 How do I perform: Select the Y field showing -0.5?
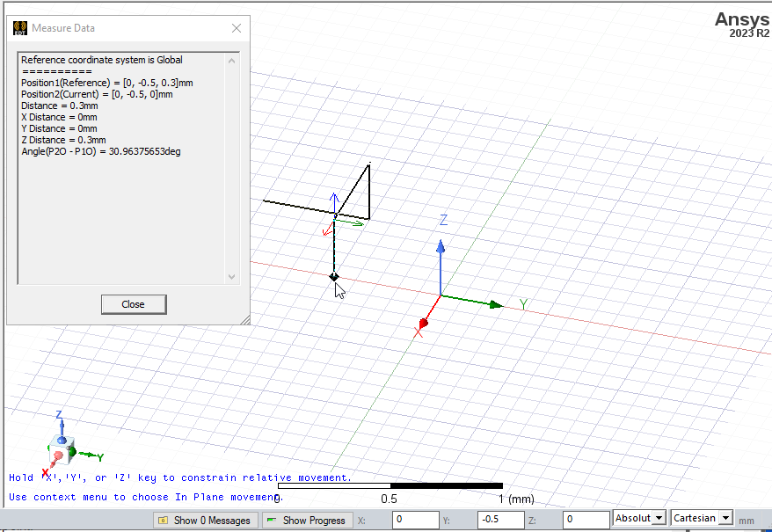tap(501, 519)
